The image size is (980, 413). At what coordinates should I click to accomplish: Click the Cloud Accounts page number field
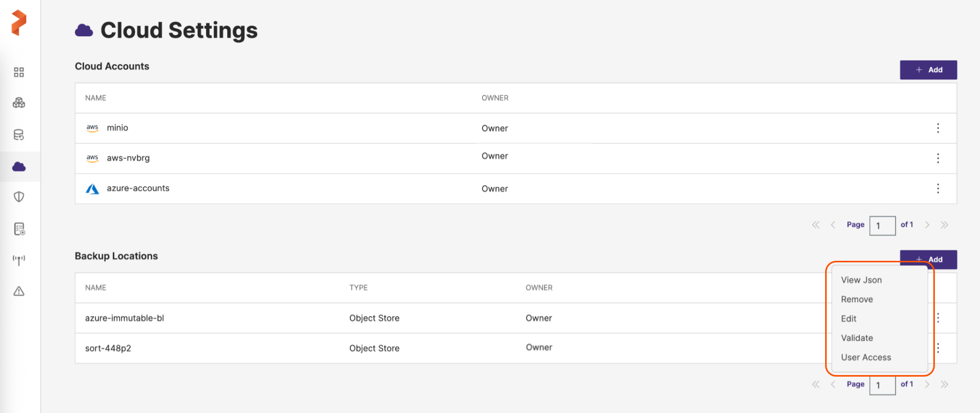(x=882, y=225)
